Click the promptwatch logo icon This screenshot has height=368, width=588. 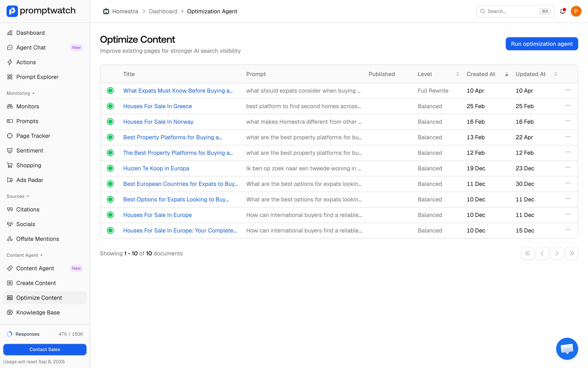coord(12,11)
